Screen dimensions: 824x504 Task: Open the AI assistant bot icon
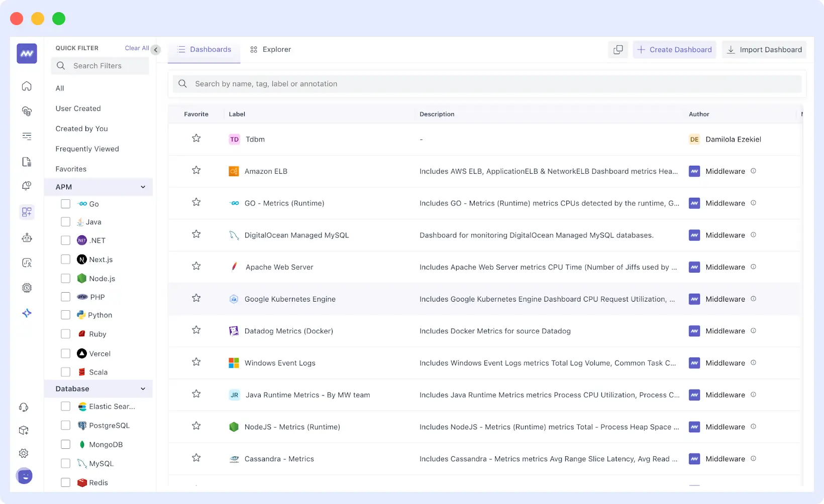(x=26, y=237)
